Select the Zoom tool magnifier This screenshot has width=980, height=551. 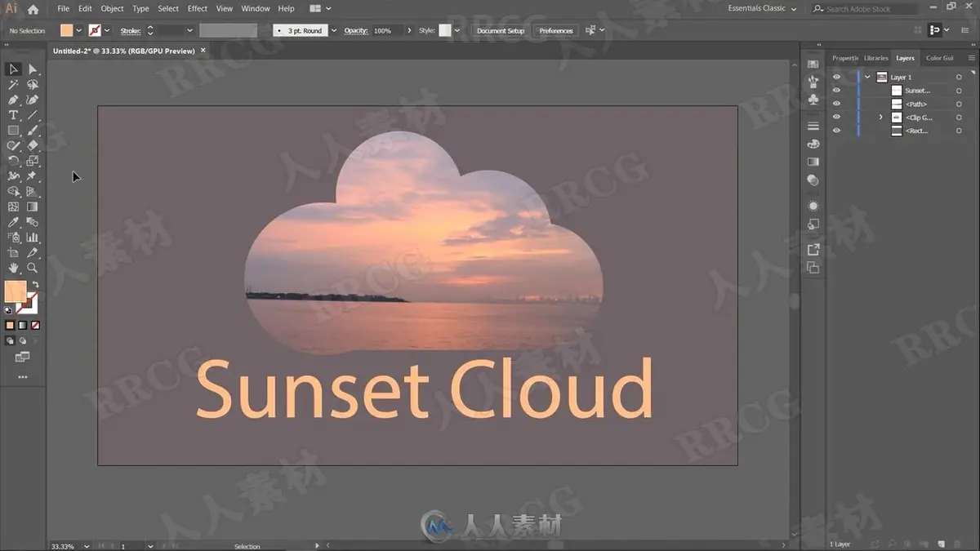point(33,268)
